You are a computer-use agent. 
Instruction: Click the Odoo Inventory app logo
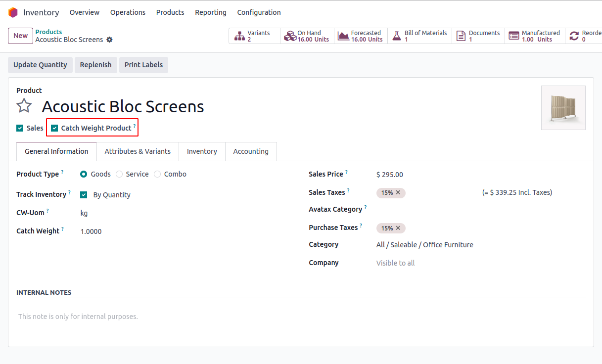[x=13, y=12]
